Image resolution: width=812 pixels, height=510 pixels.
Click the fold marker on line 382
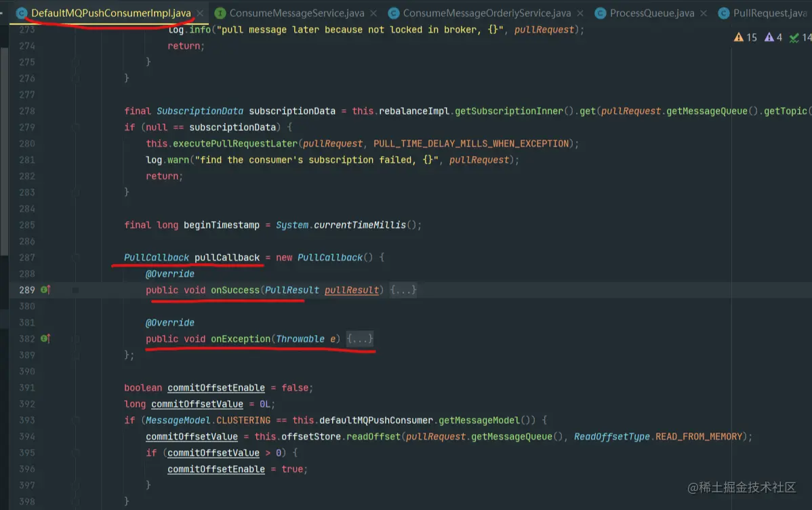(76, 339)
